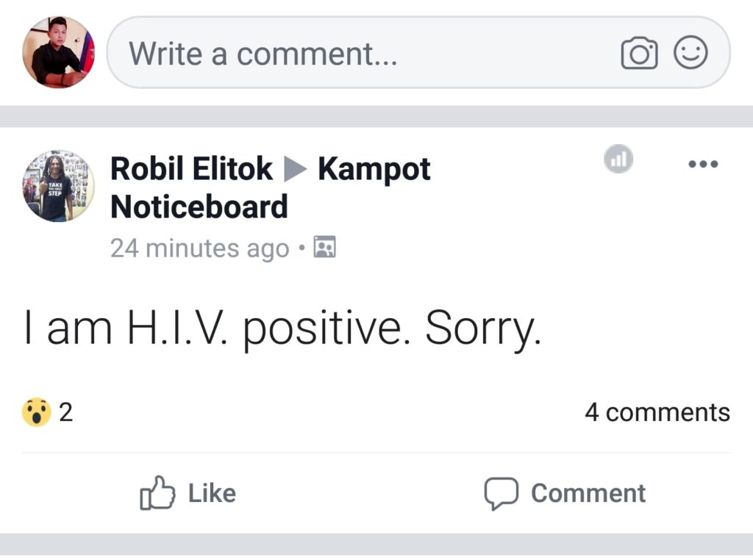
Task: Click the post insights bar chart icon
Action: pos(618,158)
